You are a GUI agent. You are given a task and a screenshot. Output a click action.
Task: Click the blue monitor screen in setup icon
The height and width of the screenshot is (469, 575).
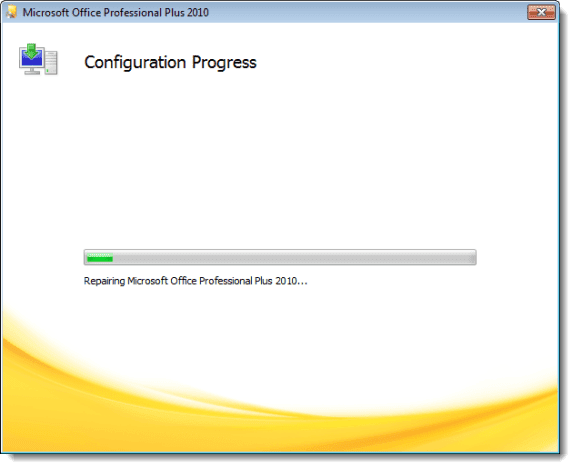coord(32,59)
